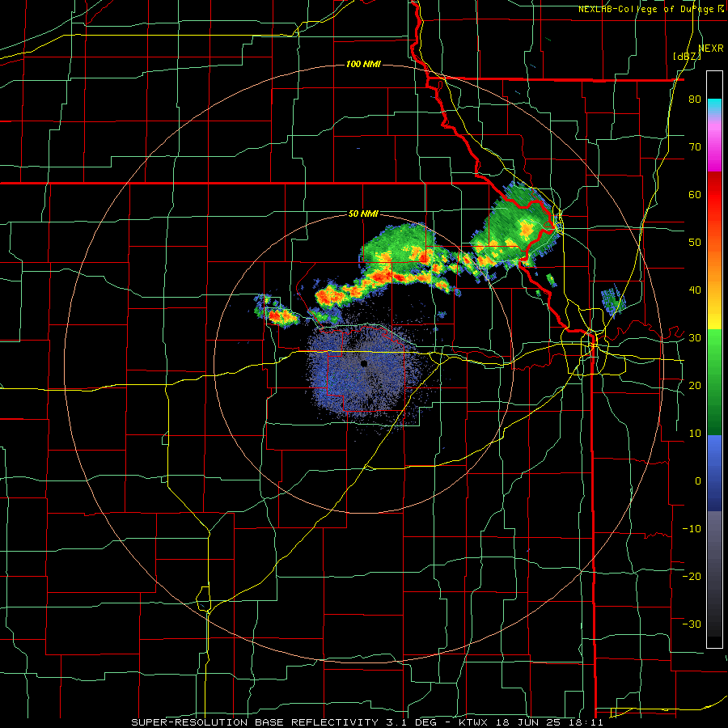The width and height of the screenshot is (728, 728).
Task: Click the 70 dBZ legend value
Action: coord(695,146)
